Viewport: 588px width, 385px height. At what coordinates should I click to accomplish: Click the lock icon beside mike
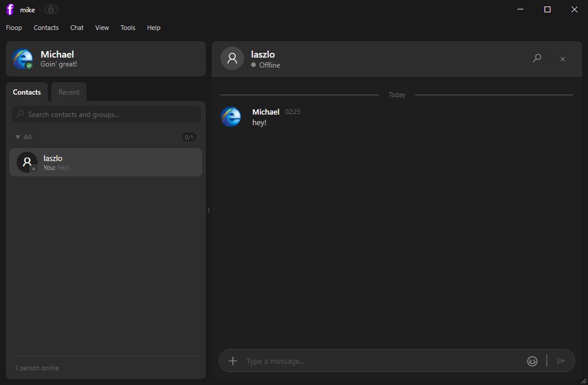(51, 9)
